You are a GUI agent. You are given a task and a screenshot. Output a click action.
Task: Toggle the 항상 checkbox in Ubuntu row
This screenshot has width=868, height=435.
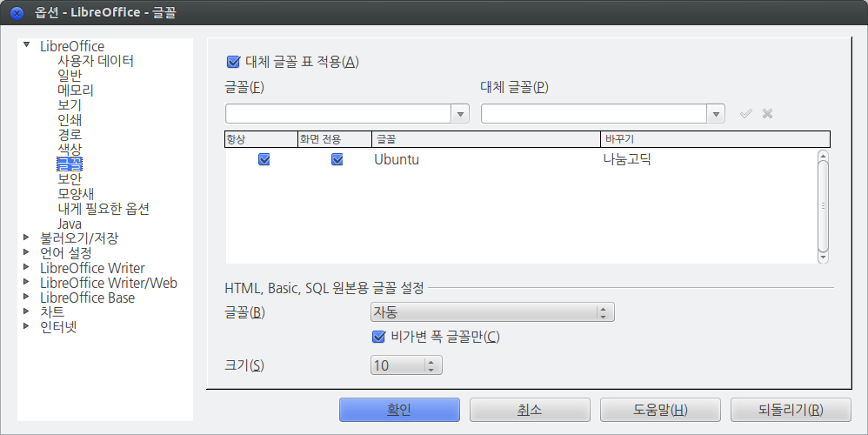264,159
